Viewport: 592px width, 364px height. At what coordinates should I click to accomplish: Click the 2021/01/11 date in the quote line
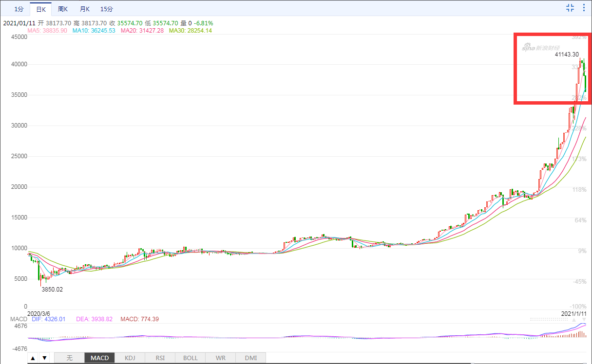(x=19, y=23)
